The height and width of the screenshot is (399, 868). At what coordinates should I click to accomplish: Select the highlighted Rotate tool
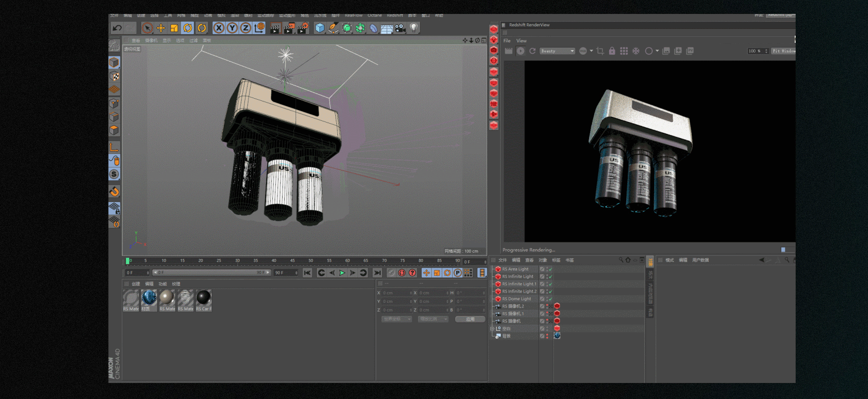tap(188, 28)
